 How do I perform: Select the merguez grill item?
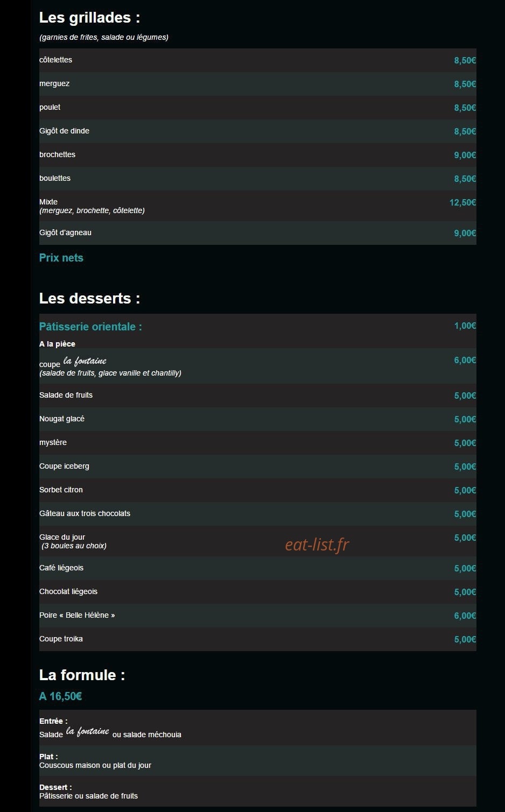pos(54,83)
